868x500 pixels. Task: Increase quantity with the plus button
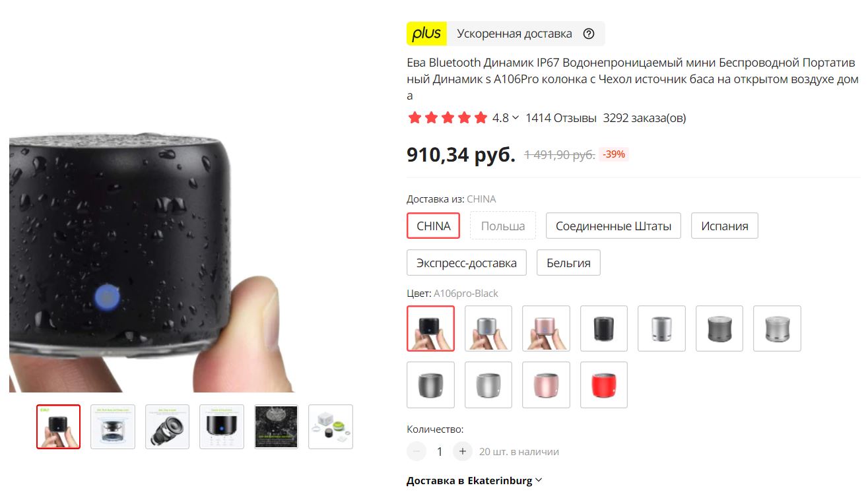pos(463,452)
